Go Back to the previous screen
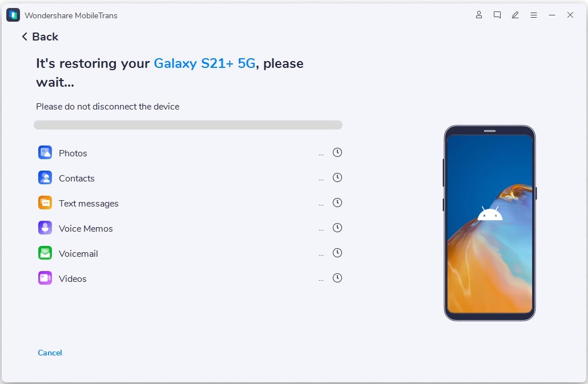 tap(40, 37)
